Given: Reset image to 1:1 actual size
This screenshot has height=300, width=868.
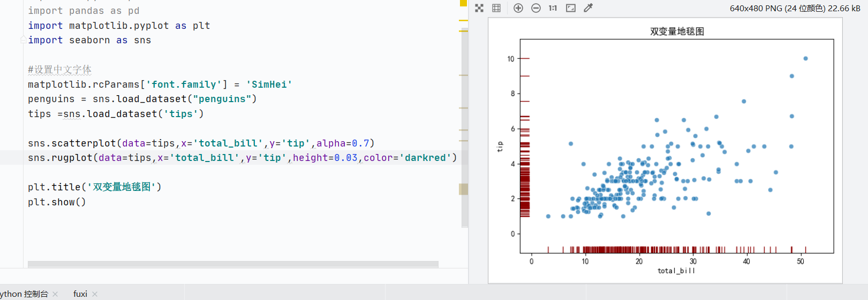Looking at the screenshot, I should pos(553,8).
